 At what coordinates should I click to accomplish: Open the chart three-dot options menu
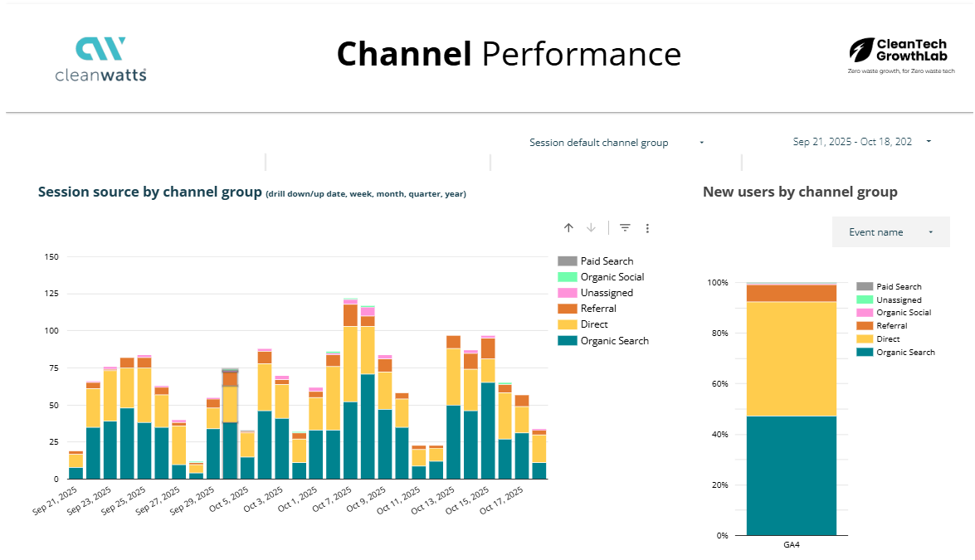[x=647, y=228]
